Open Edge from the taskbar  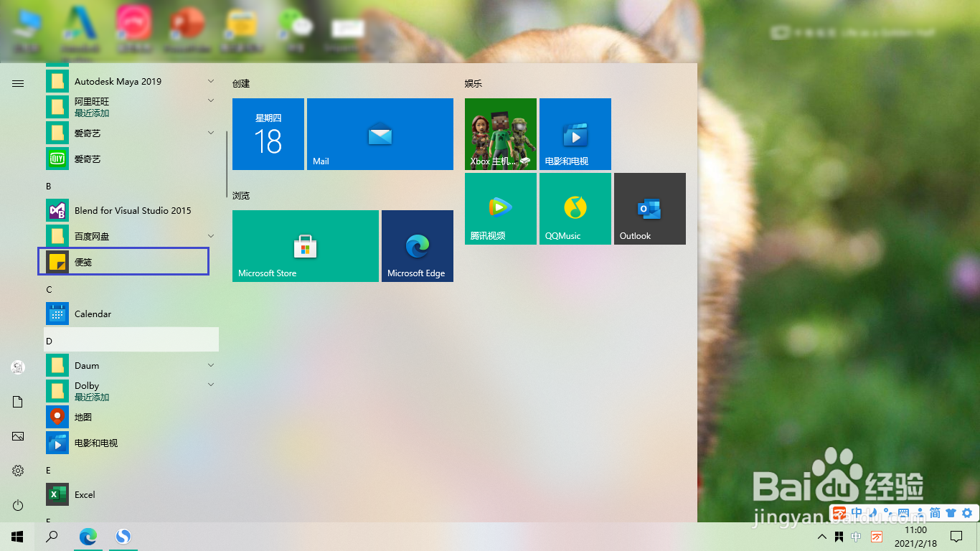[x=88, y=537]
